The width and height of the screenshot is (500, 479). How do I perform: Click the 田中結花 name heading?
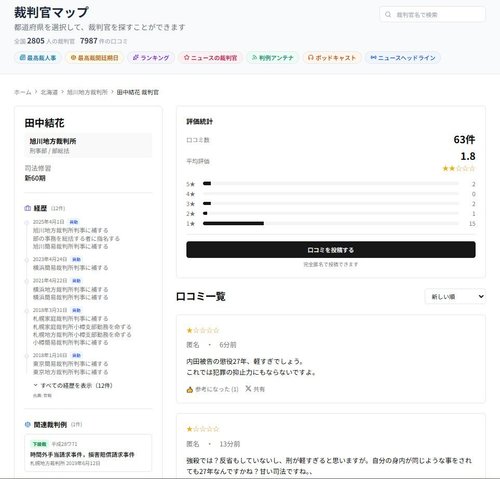point(44,123)
